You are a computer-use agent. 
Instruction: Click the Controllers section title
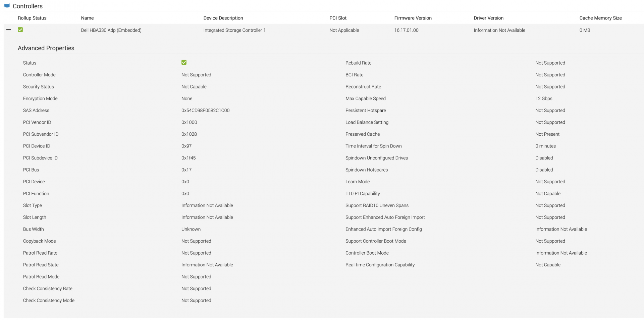tap(28, 6)
